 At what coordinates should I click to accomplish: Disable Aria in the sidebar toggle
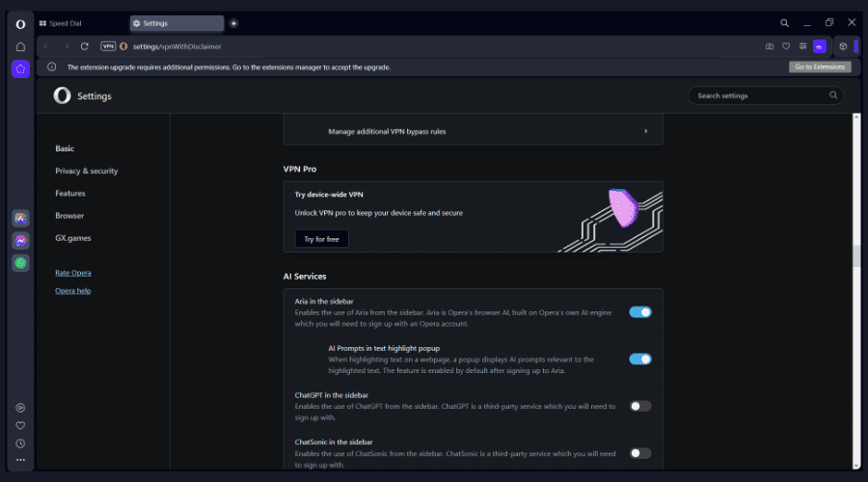(640, 312)
